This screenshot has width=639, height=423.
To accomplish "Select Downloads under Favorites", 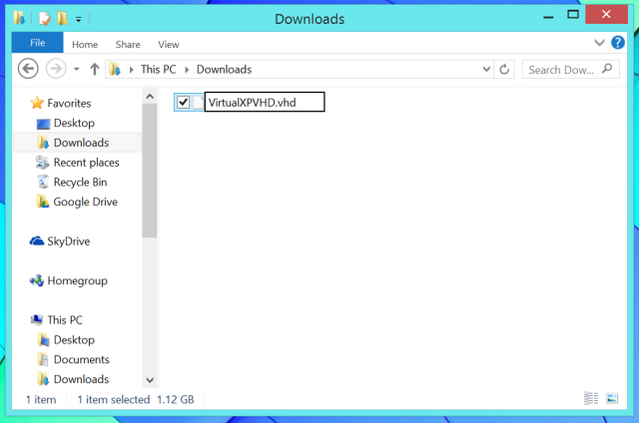I will 81,143.
